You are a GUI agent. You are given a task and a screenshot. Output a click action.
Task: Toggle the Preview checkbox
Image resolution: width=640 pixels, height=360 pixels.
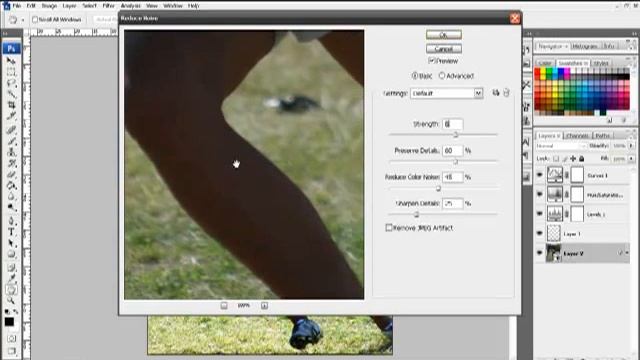click(431, 61)
